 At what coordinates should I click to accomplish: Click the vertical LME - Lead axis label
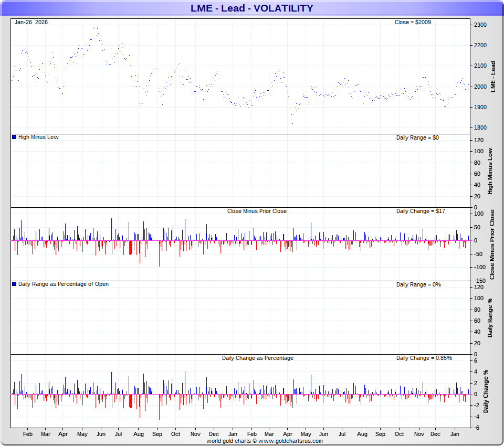(x=492, y=77)
